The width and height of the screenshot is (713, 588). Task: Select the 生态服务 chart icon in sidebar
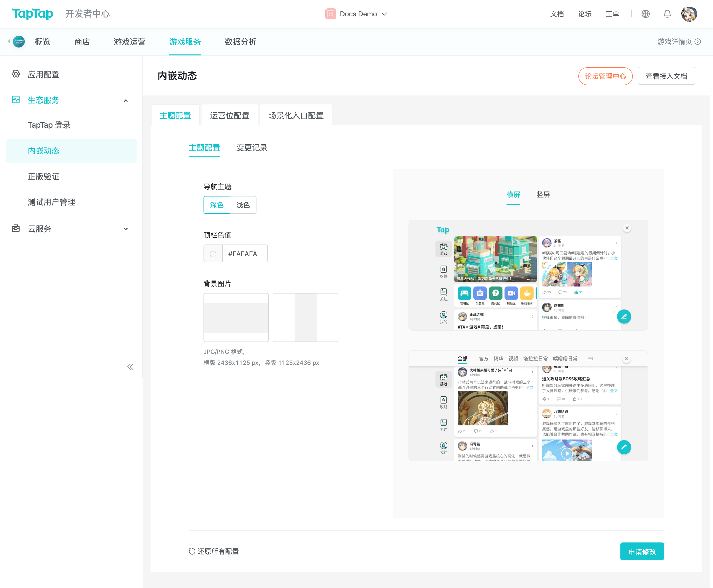click(16, 100)
